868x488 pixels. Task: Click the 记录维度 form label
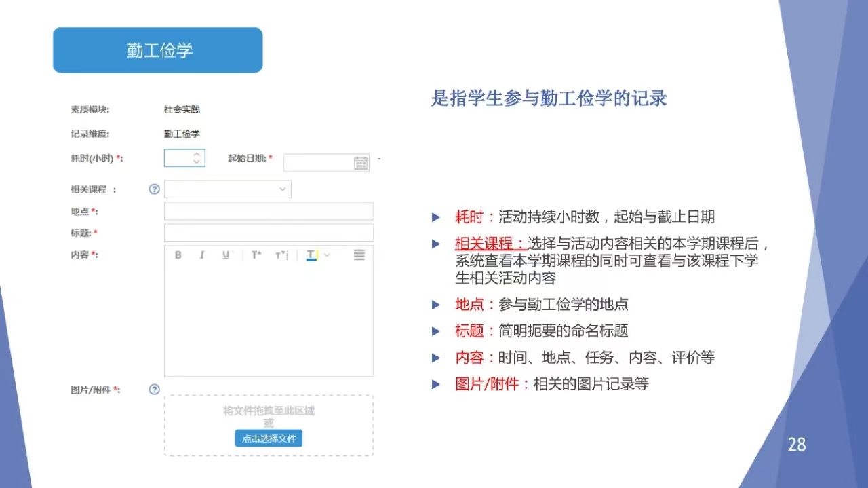(x=90, y=134)
